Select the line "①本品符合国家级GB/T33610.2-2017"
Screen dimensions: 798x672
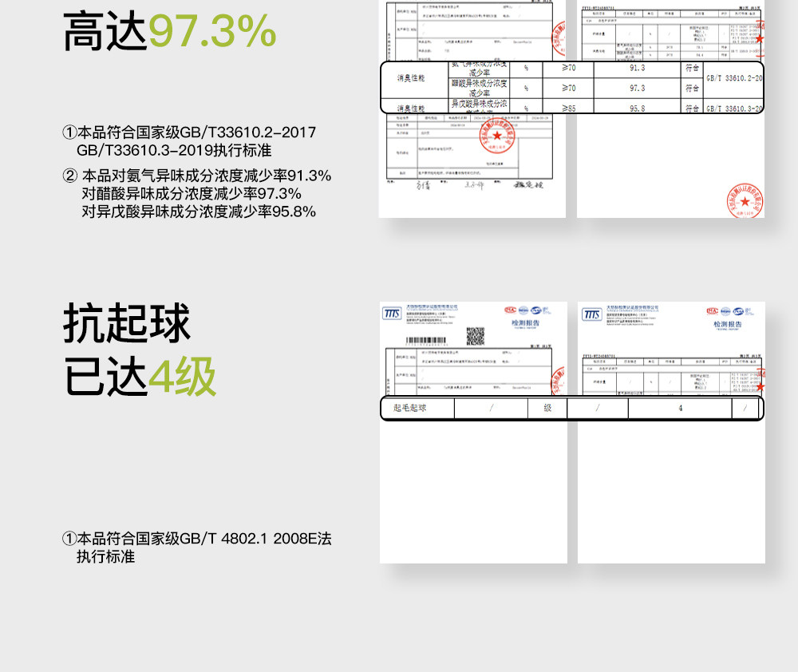click(189, 132)
